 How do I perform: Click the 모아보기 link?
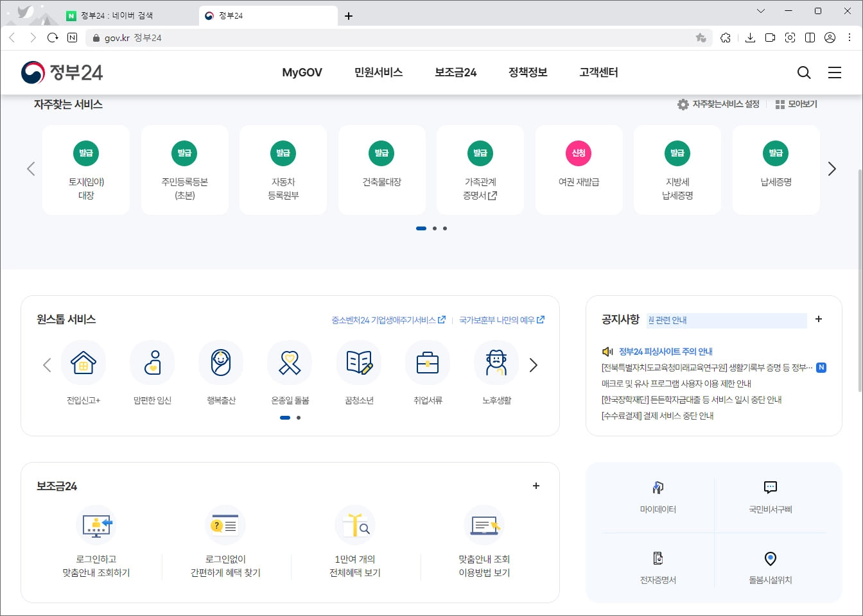pyautogui.click(x=796, y=104)
